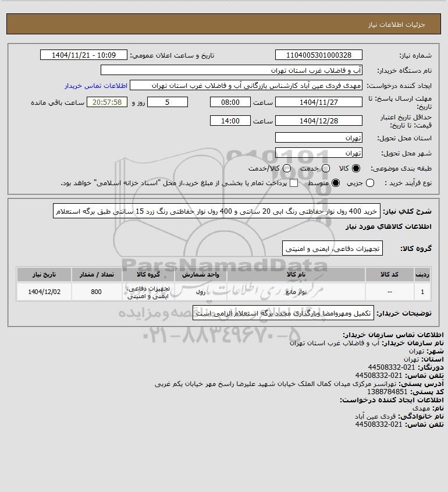Click the remaining time countdown 20:57:58
This screenshot has height=492, width=448.
(107, 102)
